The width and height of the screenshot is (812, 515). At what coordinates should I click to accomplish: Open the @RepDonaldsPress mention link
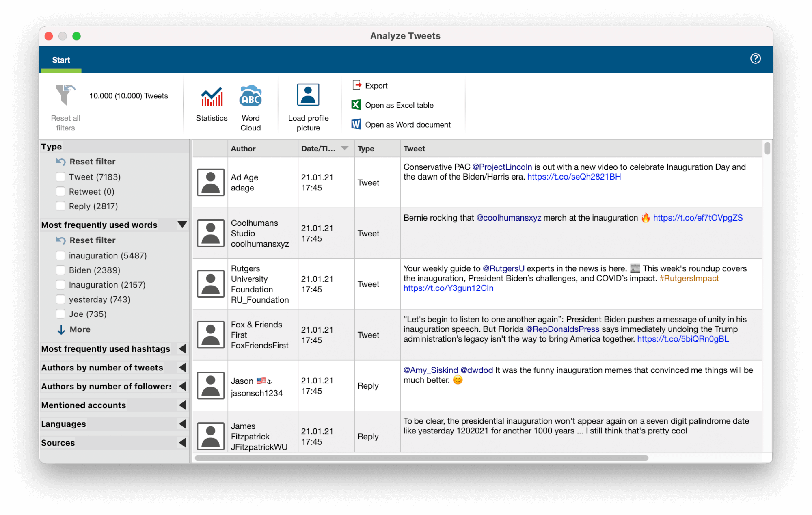click(562, 329)
